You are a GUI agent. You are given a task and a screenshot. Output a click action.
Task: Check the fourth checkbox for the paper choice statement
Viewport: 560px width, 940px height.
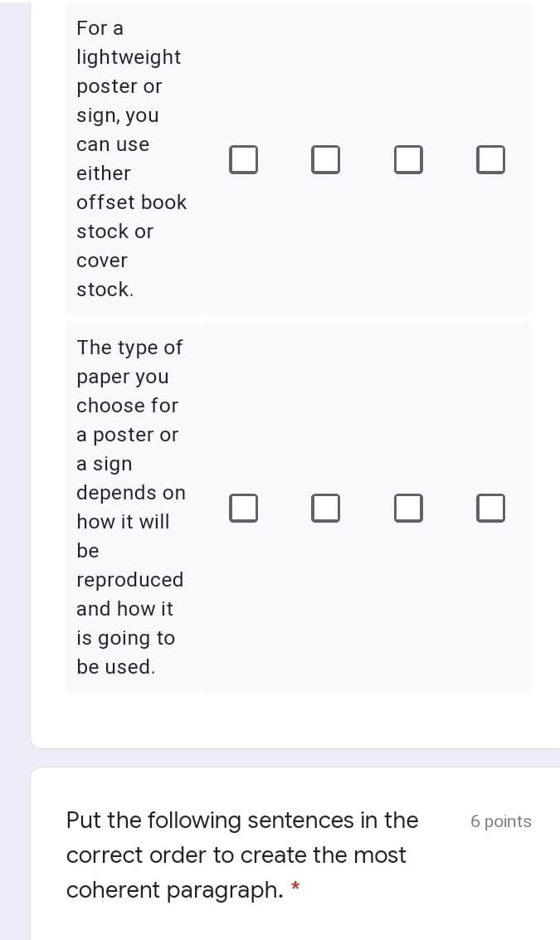(x=490, y=508)
